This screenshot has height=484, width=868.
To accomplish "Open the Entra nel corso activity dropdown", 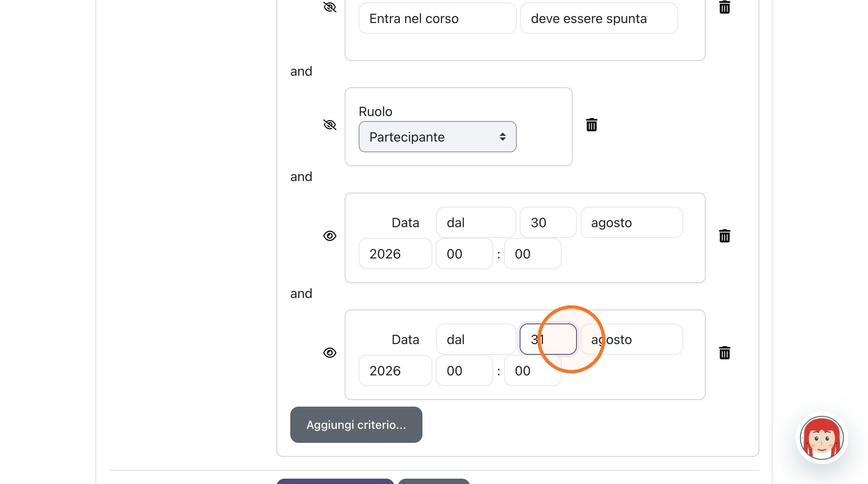I will coord(437,19).
